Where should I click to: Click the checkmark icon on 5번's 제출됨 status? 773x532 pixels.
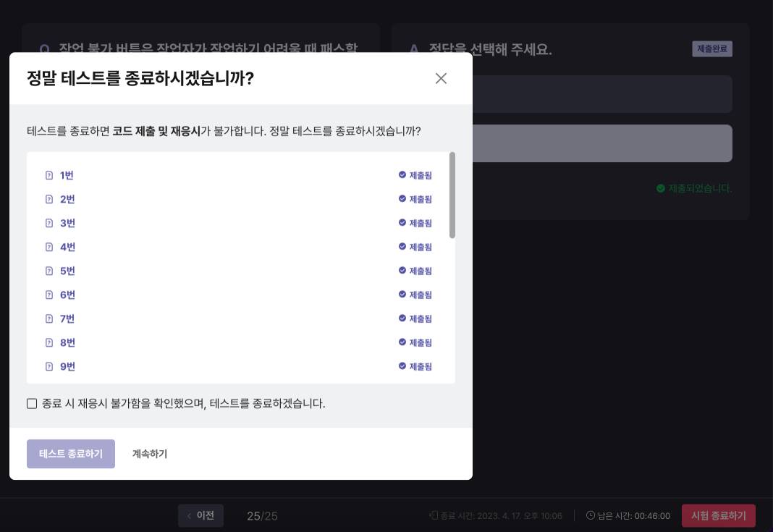pyautogui.click(x=402, y=271)
